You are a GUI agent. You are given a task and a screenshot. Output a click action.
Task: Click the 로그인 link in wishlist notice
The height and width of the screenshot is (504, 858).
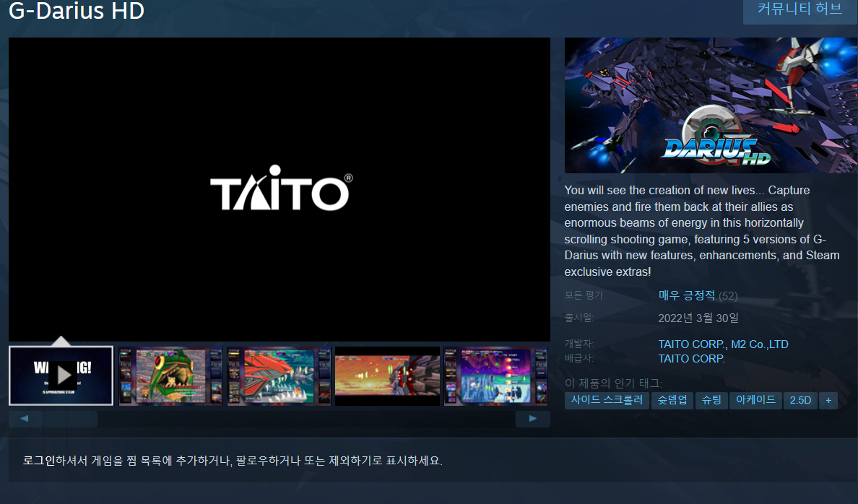click(x=39, y=461)
